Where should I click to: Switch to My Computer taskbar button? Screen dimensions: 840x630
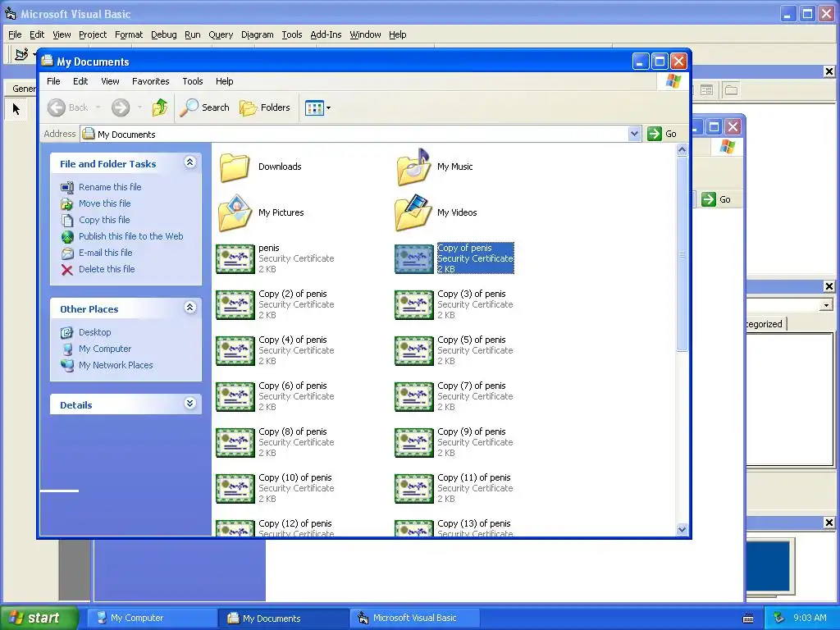point(151,619)
